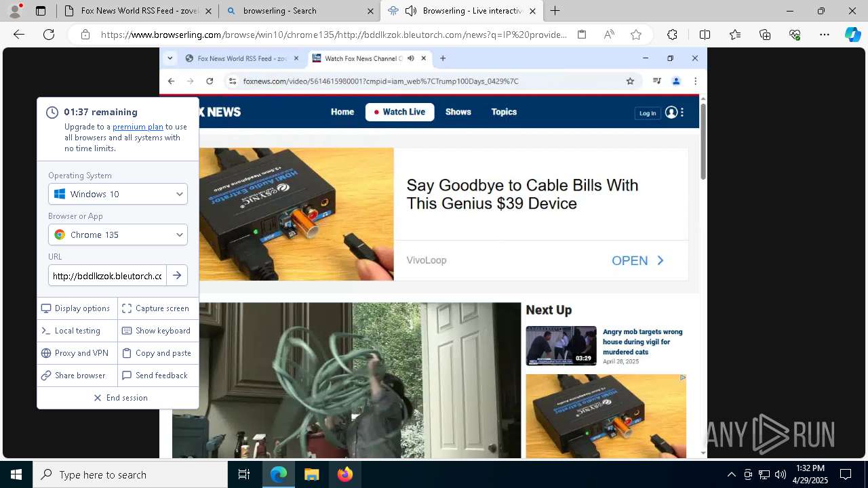The image size is (868, 488).
Task: Follow premium plan link
Action: [138, 127]
